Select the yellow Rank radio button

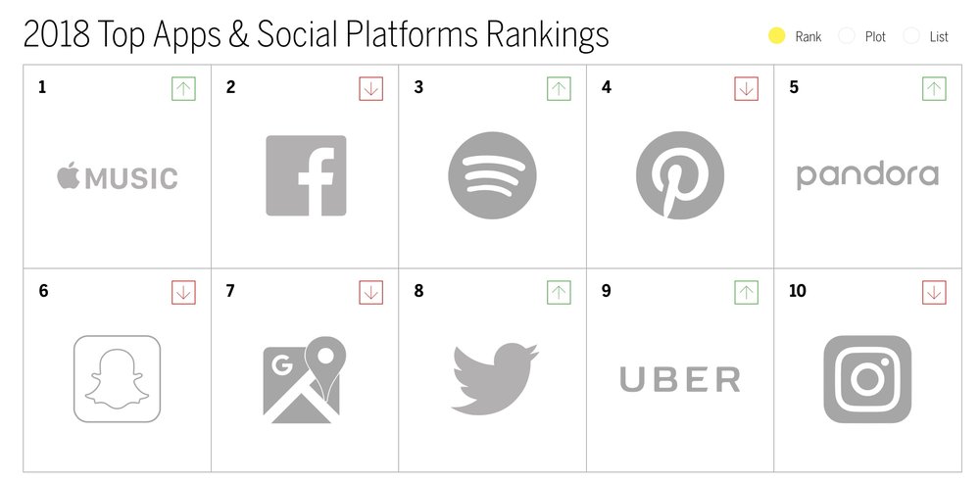(776, 36)
